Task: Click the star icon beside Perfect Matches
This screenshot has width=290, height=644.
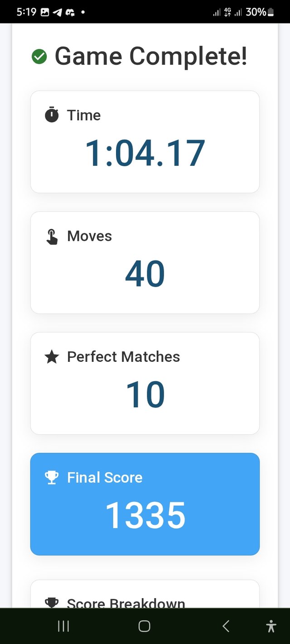Action: [52, 357]
